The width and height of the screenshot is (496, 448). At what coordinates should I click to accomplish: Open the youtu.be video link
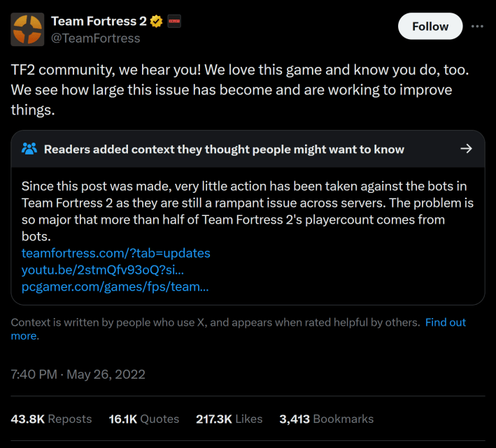pos(103,270)
